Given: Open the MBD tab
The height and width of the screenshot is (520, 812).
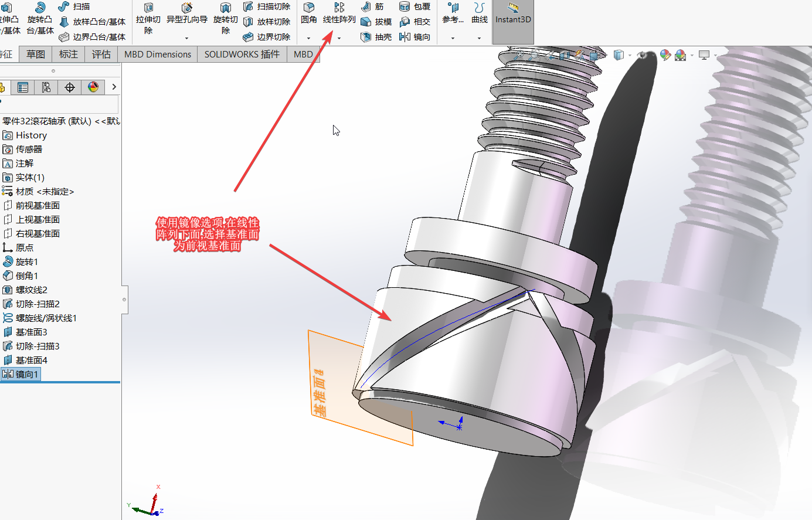Looking at the screenshot, I should (303, 54).
